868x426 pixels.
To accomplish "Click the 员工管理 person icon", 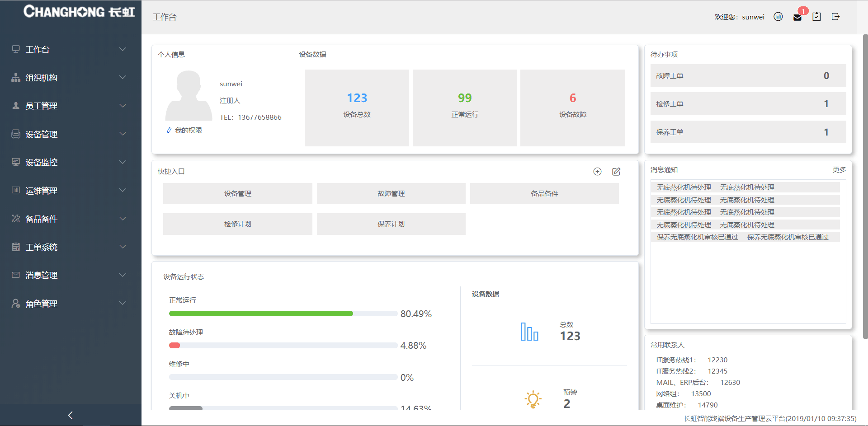I will pyautogui.click(x=16, y=106).
